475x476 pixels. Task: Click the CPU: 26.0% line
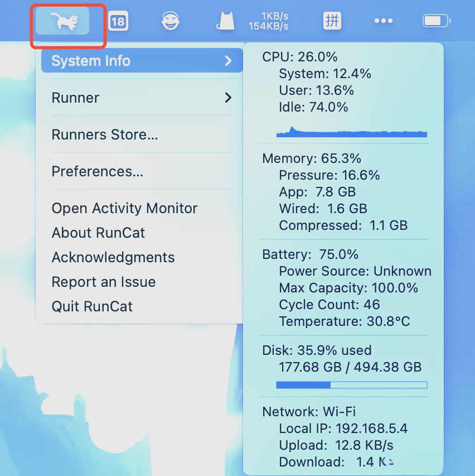click(x=300, y=57)
